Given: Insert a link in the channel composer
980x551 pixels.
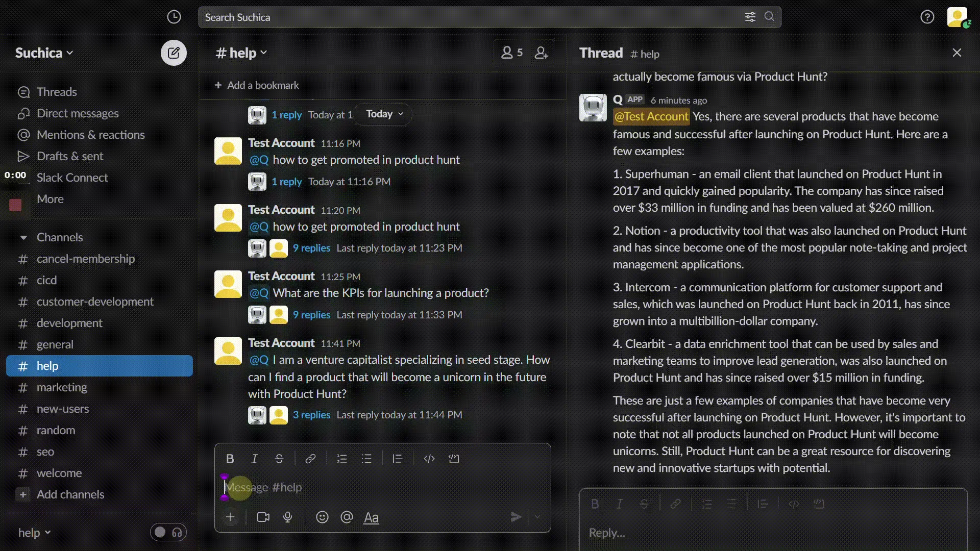Looking at the screenshot, I should 310,459.
